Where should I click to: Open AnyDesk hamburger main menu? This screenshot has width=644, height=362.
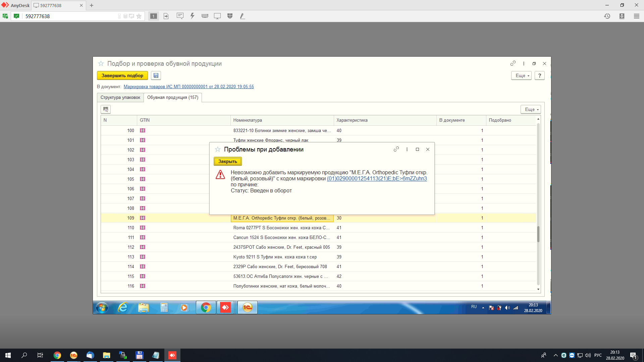point(636,16)
